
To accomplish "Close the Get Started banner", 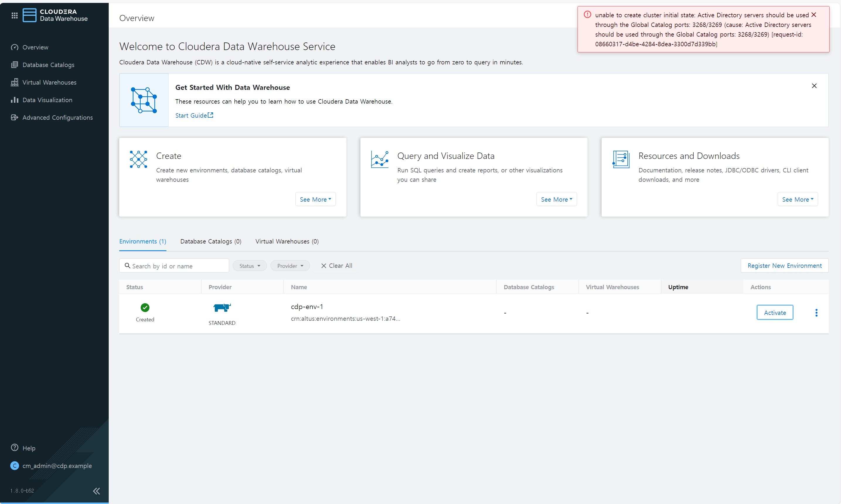I will [814, 86].
